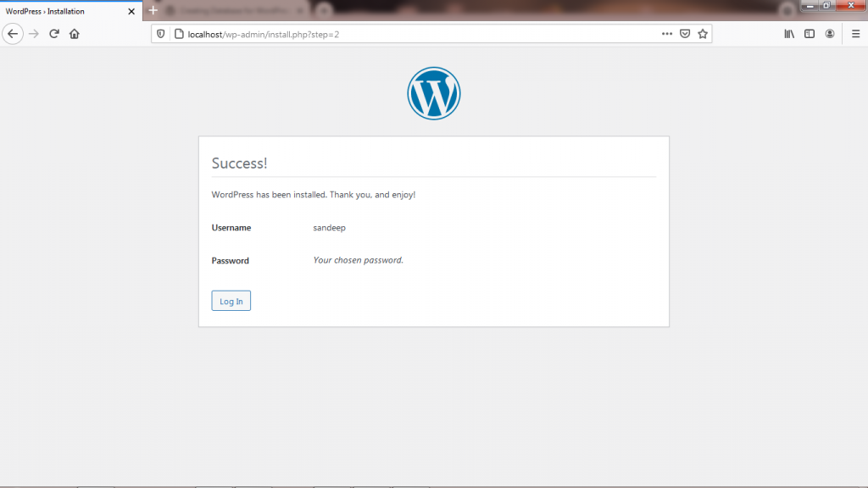Screen dimensions: 868x488
Task: Open the Library bookmarks and history icon
Action: point(789,34)
